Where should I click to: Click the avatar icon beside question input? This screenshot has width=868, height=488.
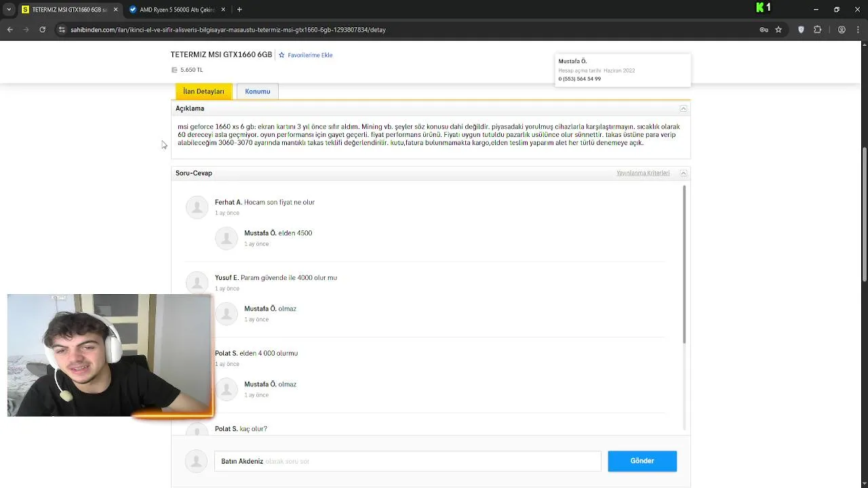196,461
